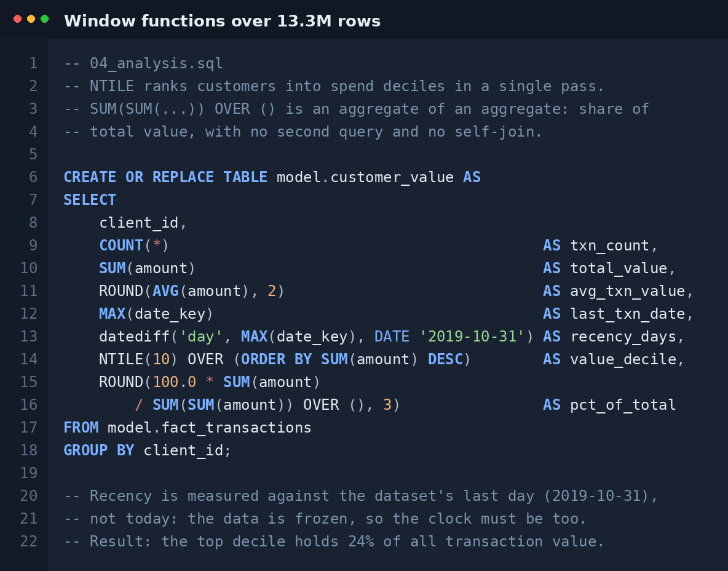Screen dimensions: 728x571
Task: Click line number 5 in the gutter
Action: pyautogui.click(x=33, y=154)
